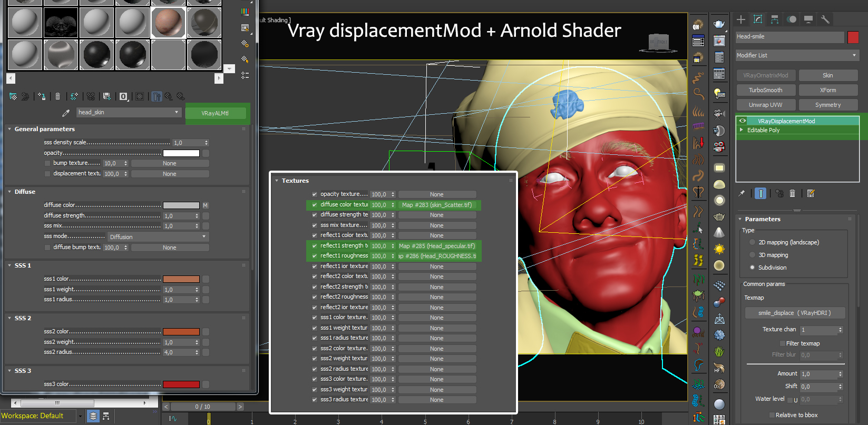Click the Get Material icon
This screenshot has width=868, height=425.
[13, 96]
